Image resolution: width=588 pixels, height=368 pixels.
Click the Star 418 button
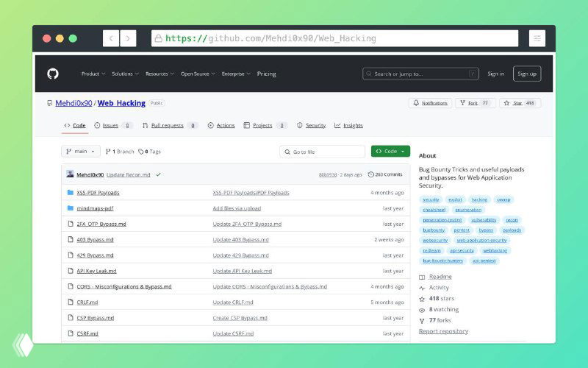pyautogui.click(x=520, y=103)
